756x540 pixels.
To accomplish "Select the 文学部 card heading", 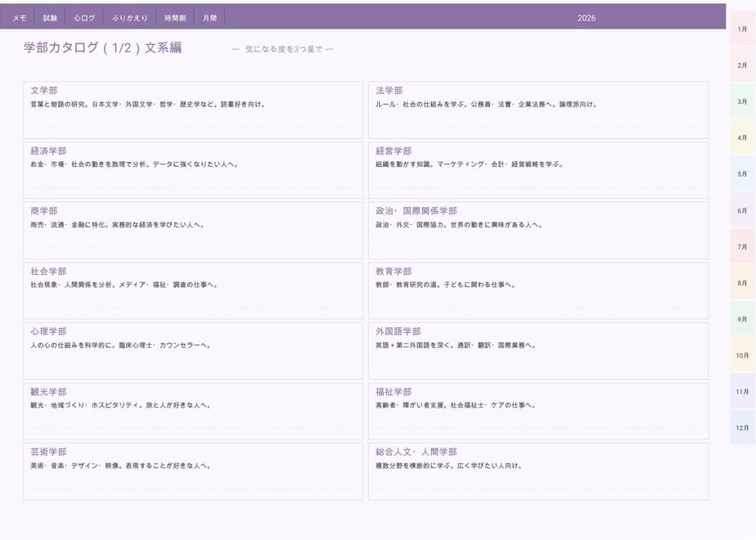I will tap(44, 91).
